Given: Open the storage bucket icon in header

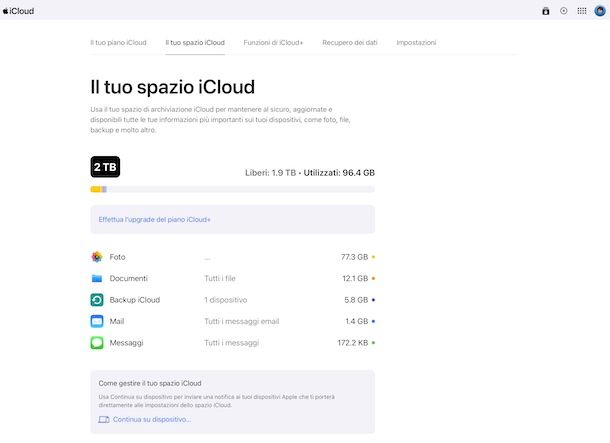Looking at the screenshot, I should (546, 11).
